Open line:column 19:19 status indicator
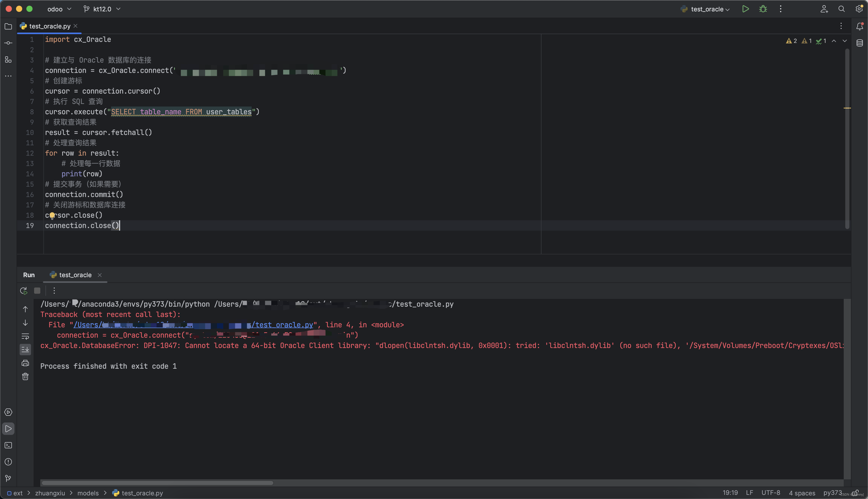Screen dimensions: 868x499 point(730,493)
